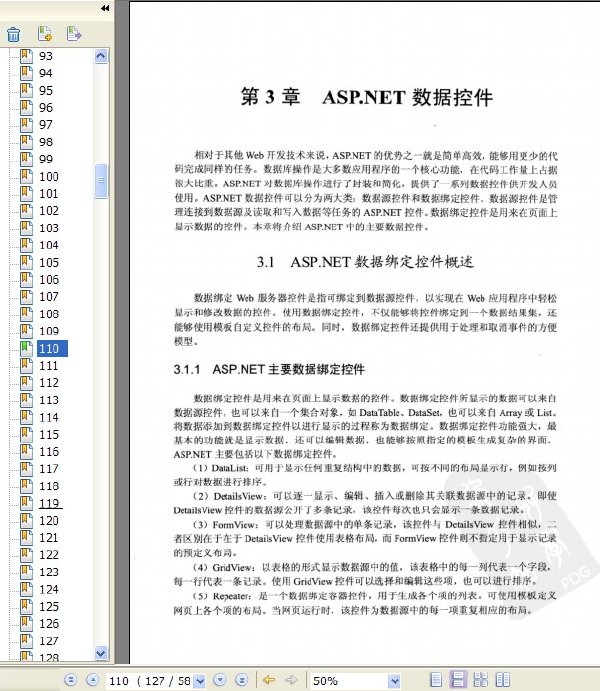
Task: Select bookmark 105
Action: [x=49, y=262]
